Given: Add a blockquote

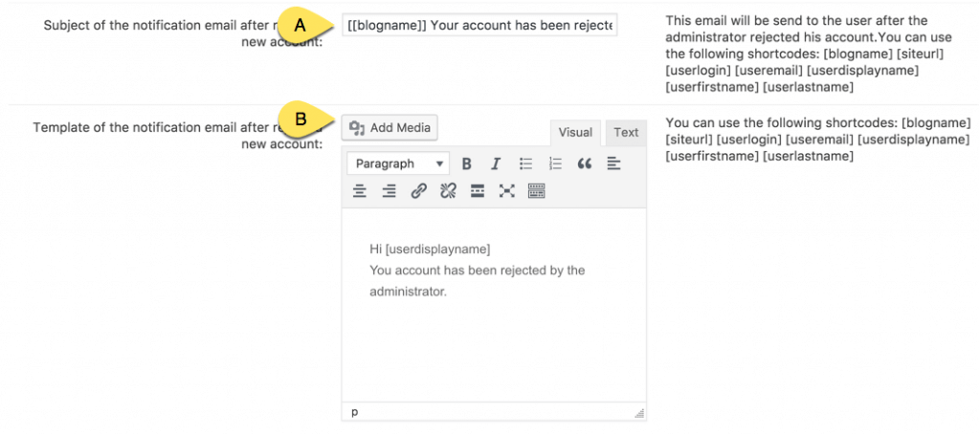Looking at the screenshot, I should click(585, 163).
